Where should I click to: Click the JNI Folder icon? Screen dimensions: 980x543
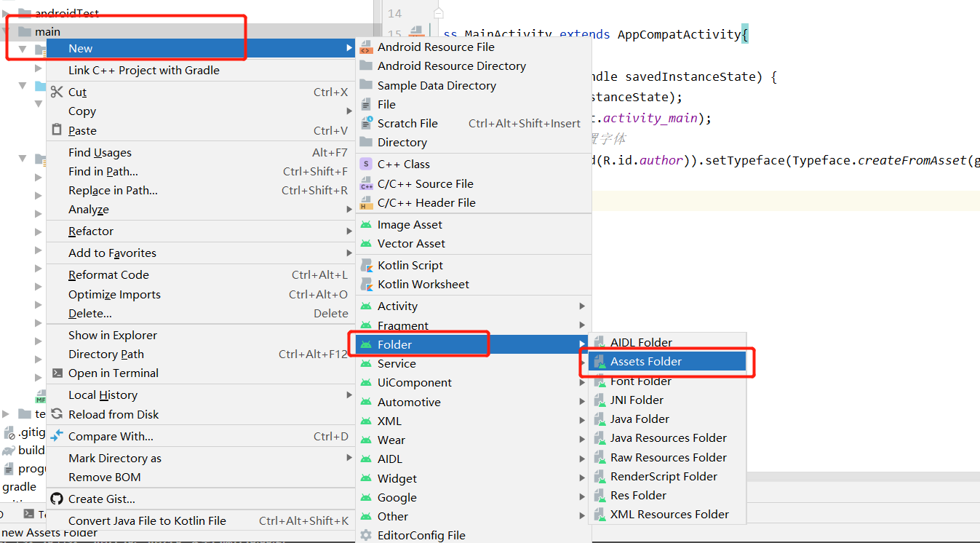click(599, 400)
